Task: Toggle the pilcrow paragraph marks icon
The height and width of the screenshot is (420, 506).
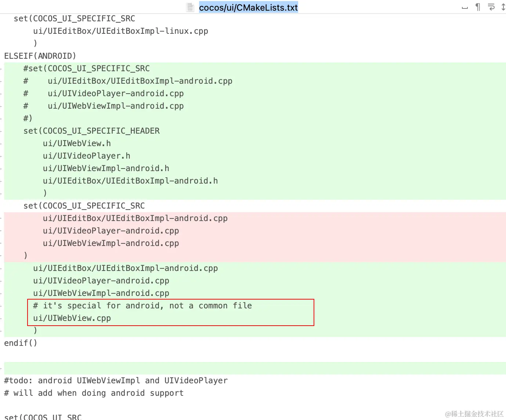Action: 478,7
